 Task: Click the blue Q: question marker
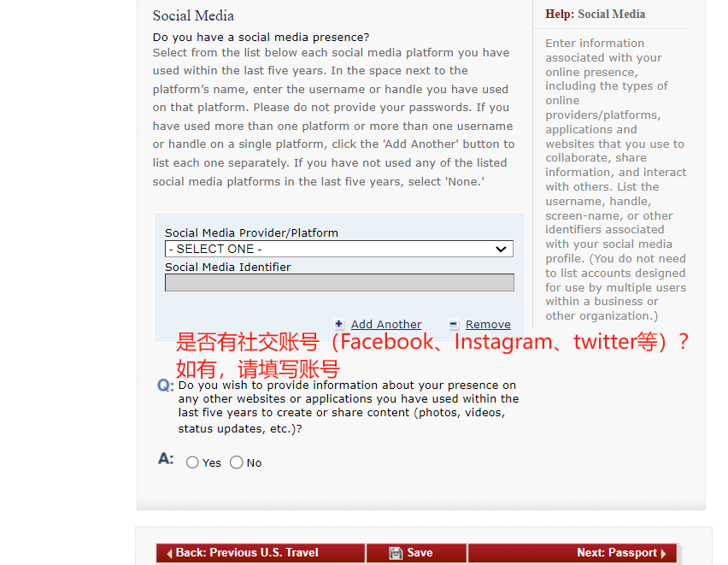(x=166, y=385)
